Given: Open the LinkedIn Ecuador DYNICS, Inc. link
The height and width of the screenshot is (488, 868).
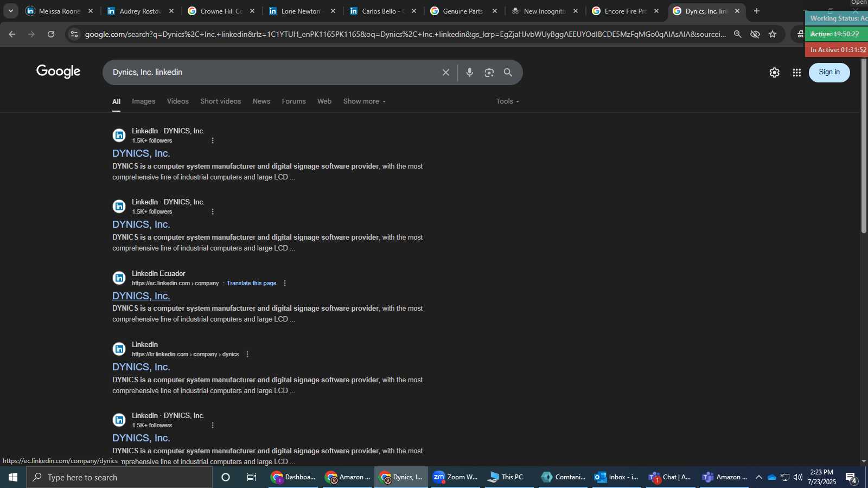Looking at the screenshot, I should coord(141,296).
